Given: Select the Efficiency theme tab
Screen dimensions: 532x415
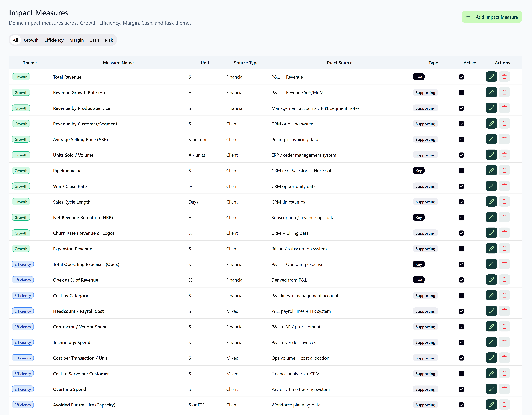Looking at the screenshot, I should [x=54, y=40].
